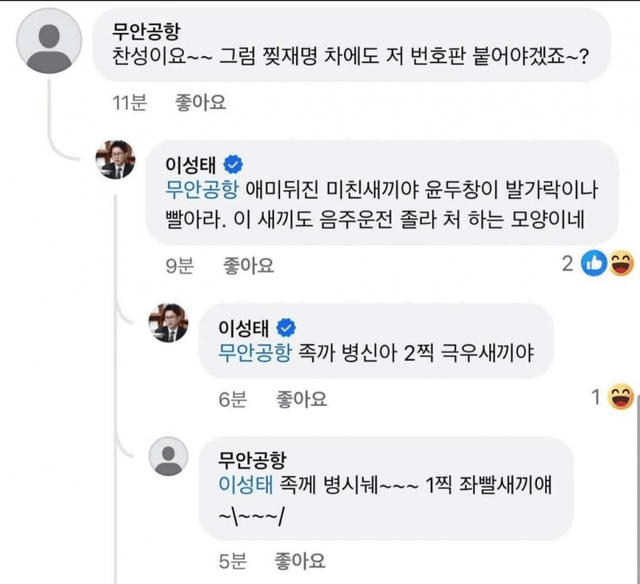This screenshot has width=640, height=584.
Task: Click the laughing emoji beside the thumbs-up
Action: (620, 263)
